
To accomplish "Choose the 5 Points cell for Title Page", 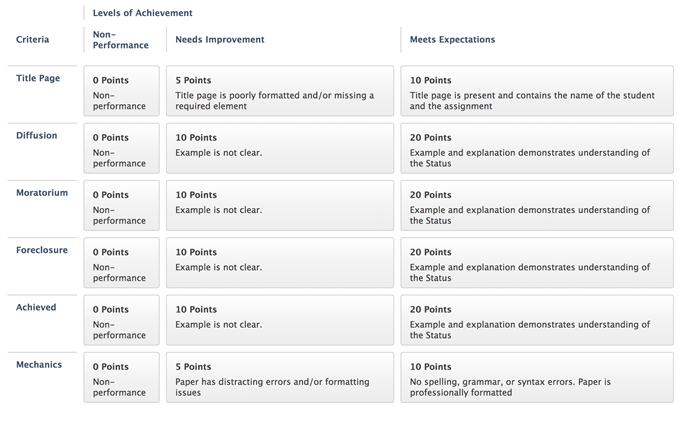I will tap(280, 92).
